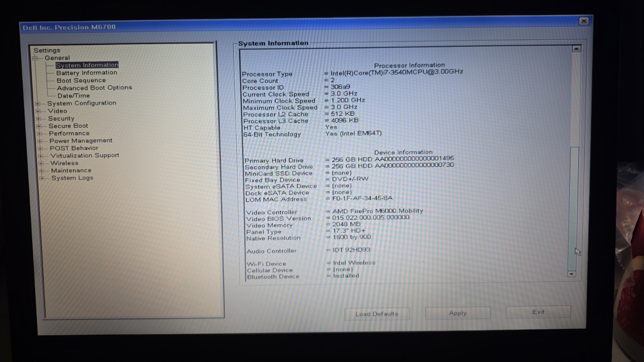Expand the POST Behavior node
Viewport: 644px width, 362px height.
[x=40, y=148]
